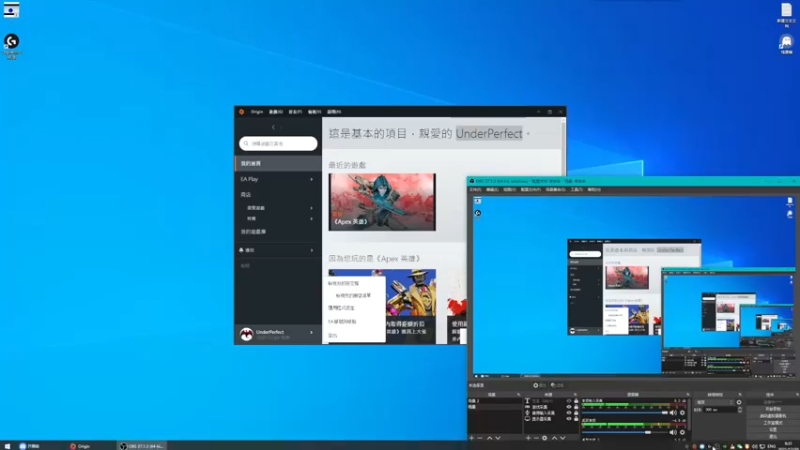
Task: Mute the second audio mixer channel
Action: coord(673,432)
